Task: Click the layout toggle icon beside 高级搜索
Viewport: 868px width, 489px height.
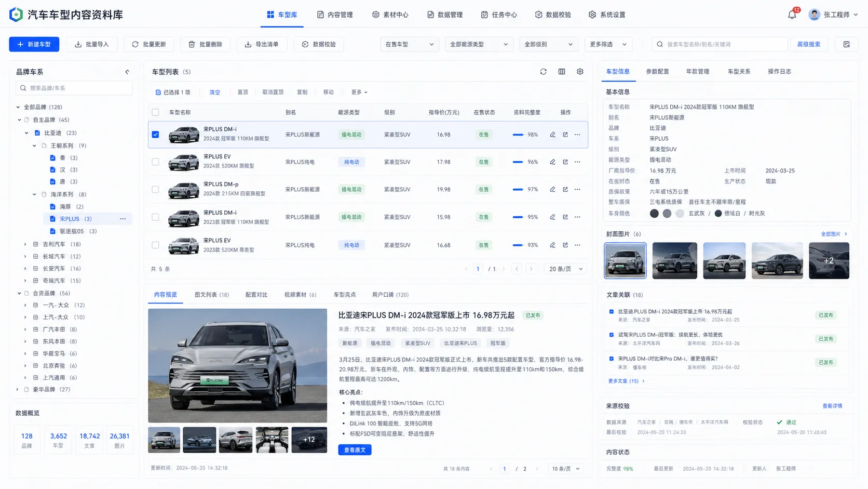Action: click(846, 44)
